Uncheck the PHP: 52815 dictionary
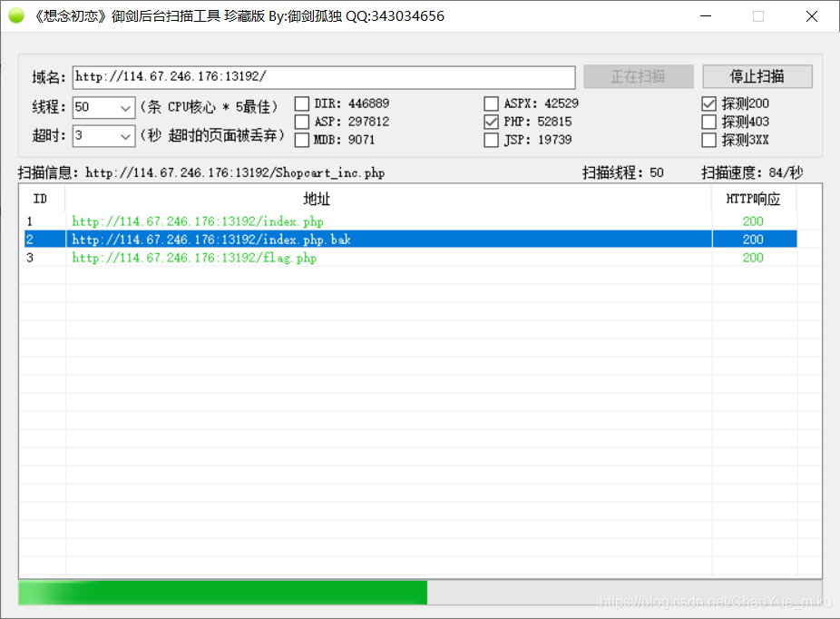The width and height of the screenshot is (840, 619). tap(491, 122)
